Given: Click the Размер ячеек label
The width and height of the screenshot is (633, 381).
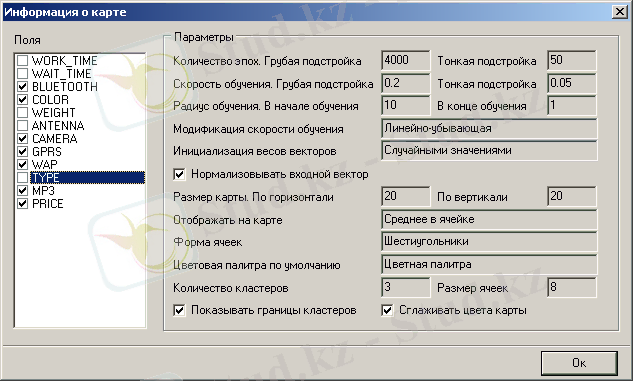Looking at the screenshot, I should [472, 288].
